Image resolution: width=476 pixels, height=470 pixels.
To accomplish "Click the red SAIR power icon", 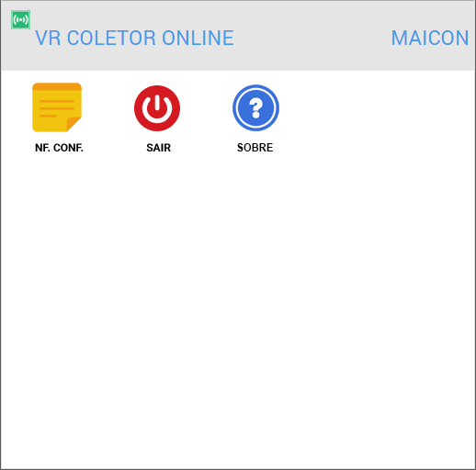I will coord(157,108).
